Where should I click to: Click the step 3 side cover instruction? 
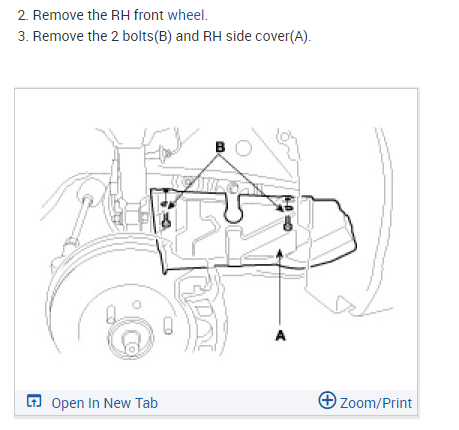[164, 36]
